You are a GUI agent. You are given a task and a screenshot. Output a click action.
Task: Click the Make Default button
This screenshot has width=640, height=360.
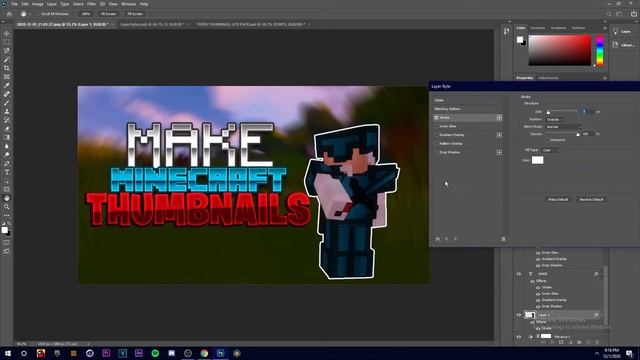(x=558, y=199)
